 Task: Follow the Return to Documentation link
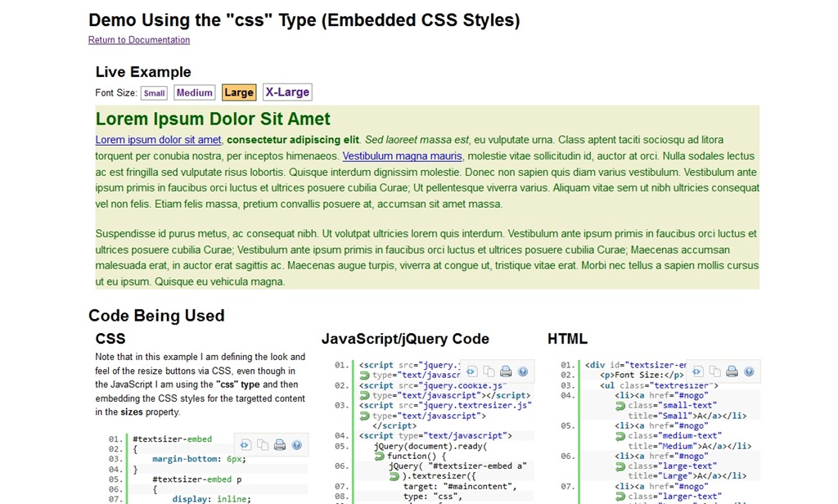tap(139, 39)
